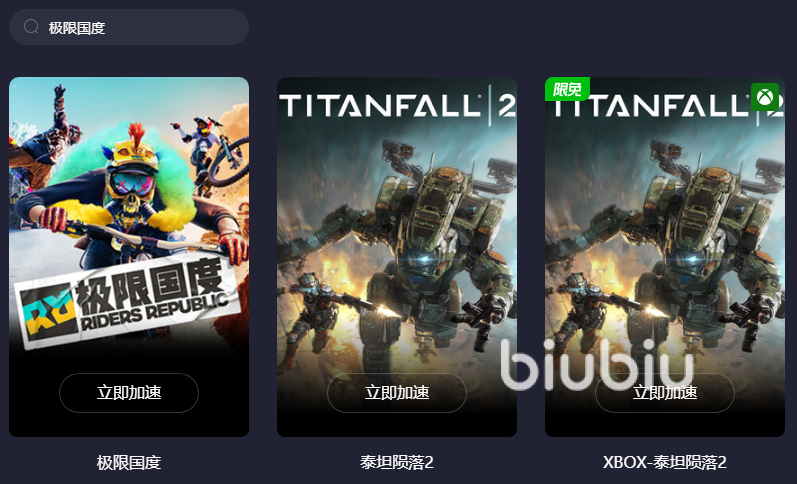Open the XBOX-泰坦陨落2 title link
797x484 pixels.
(x=664, y=462)
